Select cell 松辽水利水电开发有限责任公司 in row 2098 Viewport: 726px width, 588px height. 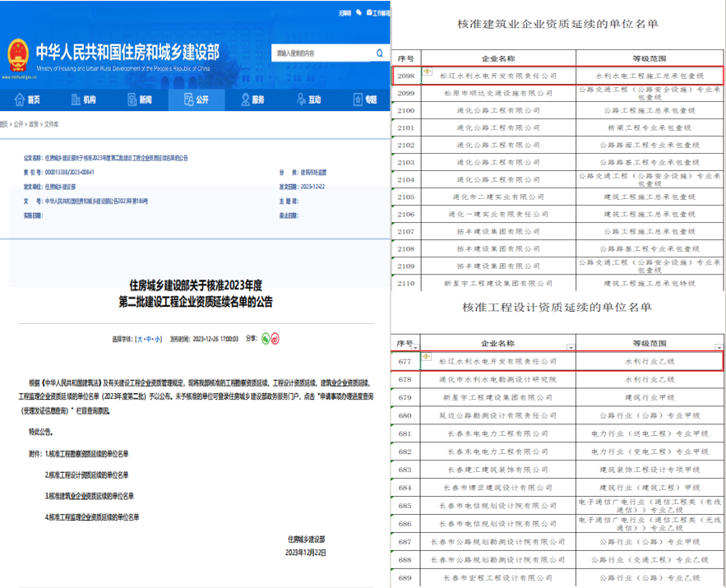(497, 75)
